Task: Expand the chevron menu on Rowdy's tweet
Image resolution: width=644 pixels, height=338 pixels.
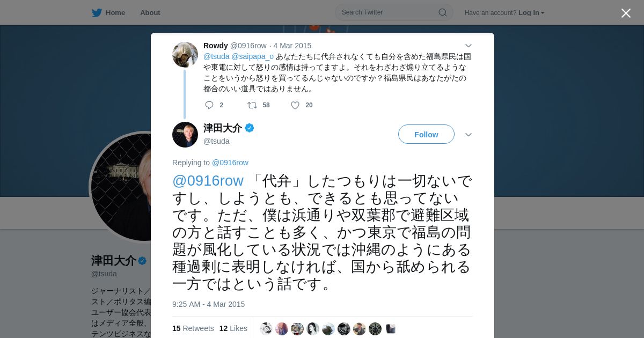Action: pos(469,46)
